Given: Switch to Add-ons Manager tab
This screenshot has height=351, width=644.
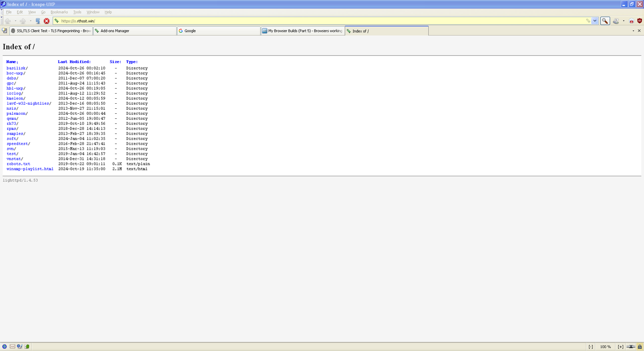Looking at the screenshot, I should tap(135, 31).
